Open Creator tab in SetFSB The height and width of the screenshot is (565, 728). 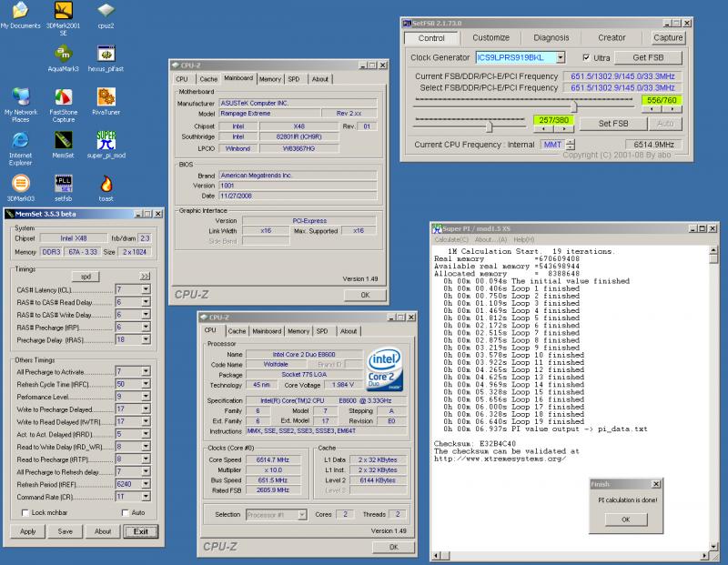[x=612, y=37]
